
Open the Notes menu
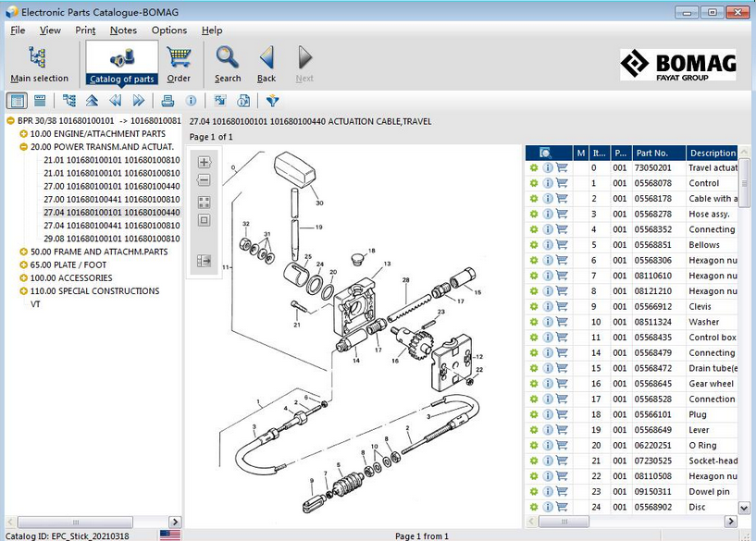[123, 30]
